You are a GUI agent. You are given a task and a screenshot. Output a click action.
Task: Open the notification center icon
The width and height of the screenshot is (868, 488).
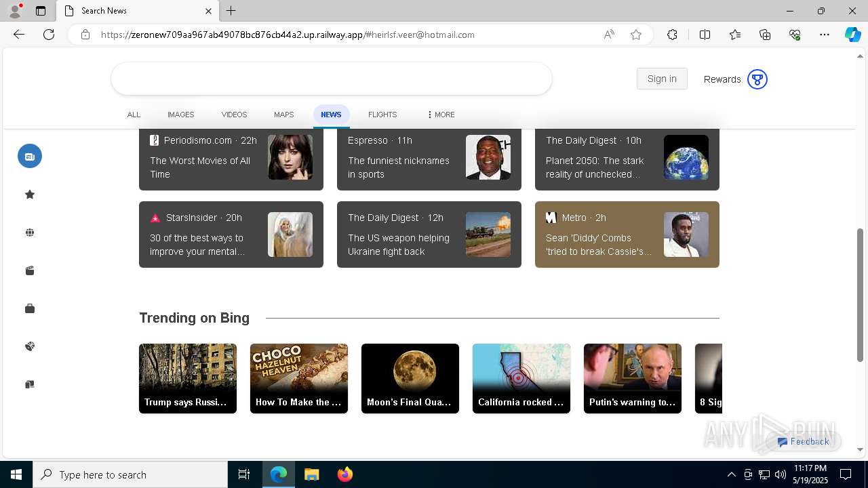(846, 474)
